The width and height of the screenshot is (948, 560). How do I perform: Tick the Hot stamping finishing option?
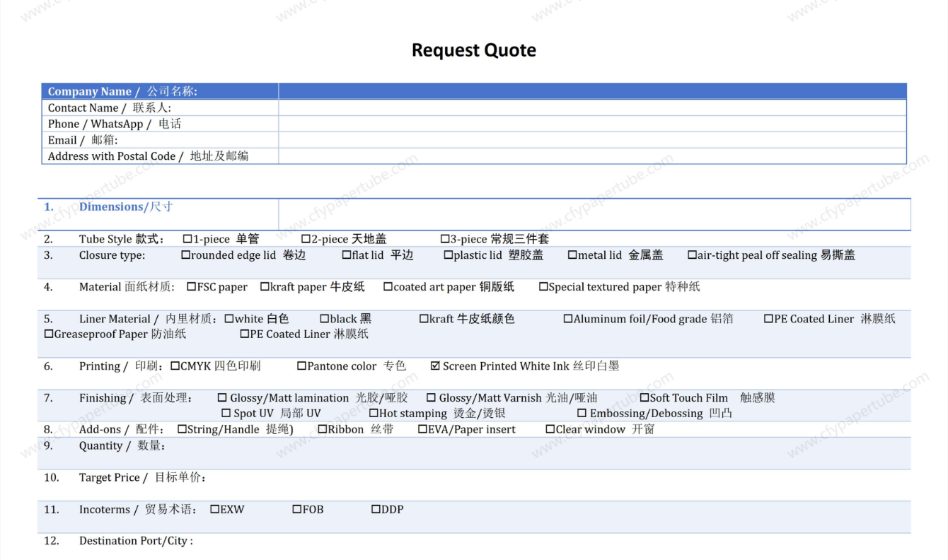(x=374, y=414)
